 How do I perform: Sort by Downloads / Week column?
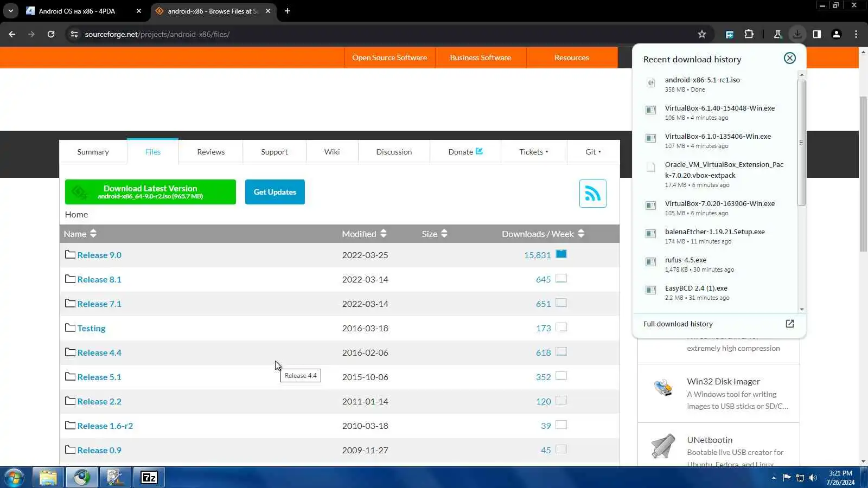click(x=543, y=234)
